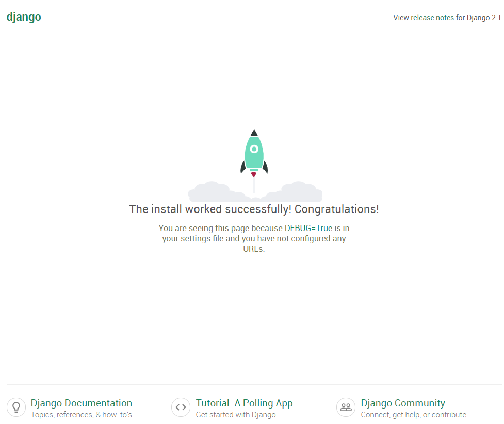Click the DEBUG=True settings link
Viewport: 504px width, 424px height.
pos(308,228)
